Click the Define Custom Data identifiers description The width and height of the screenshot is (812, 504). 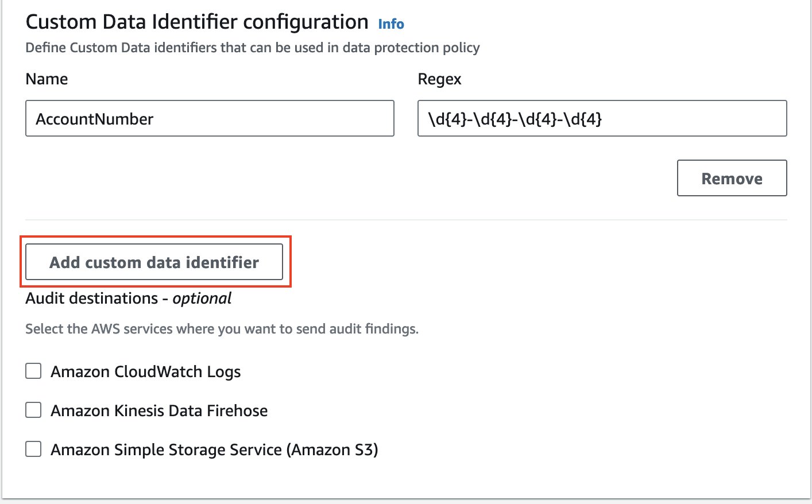253,48
